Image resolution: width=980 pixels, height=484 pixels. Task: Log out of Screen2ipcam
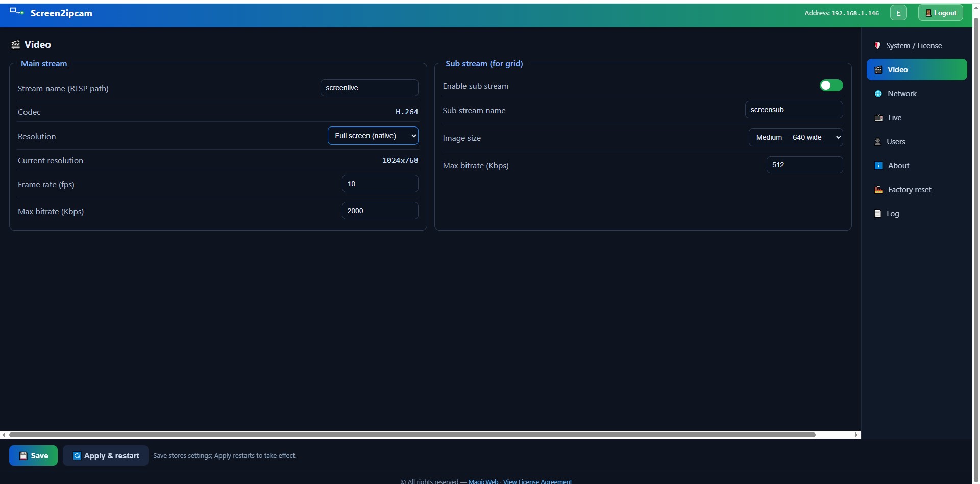(x=941, y=13)
